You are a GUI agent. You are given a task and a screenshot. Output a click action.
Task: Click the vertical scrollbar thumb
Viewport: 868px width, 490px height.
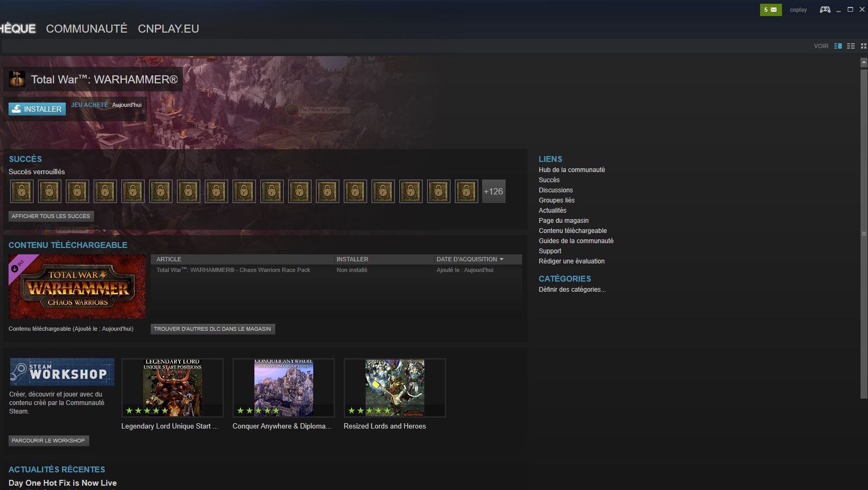point(864,233)
